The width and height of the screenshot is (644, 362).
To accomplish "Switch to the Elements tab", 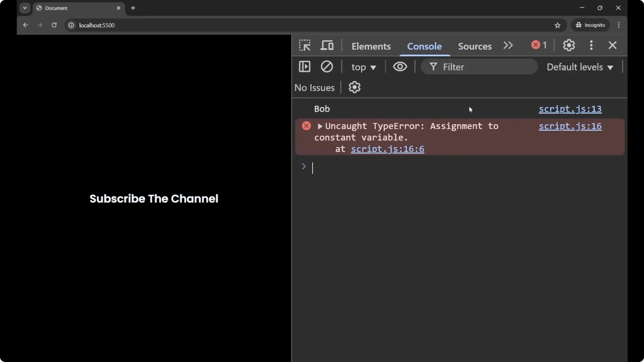I will coord(371,46).
